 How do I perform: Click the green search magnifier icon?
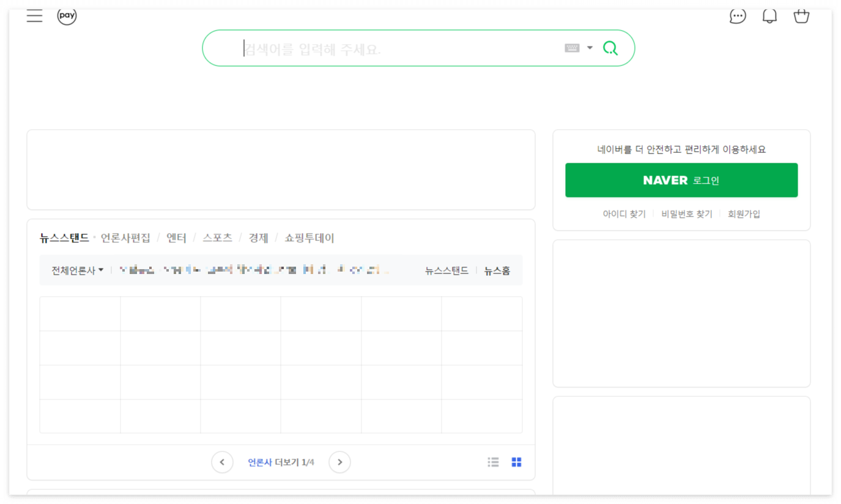click(610, 48)
